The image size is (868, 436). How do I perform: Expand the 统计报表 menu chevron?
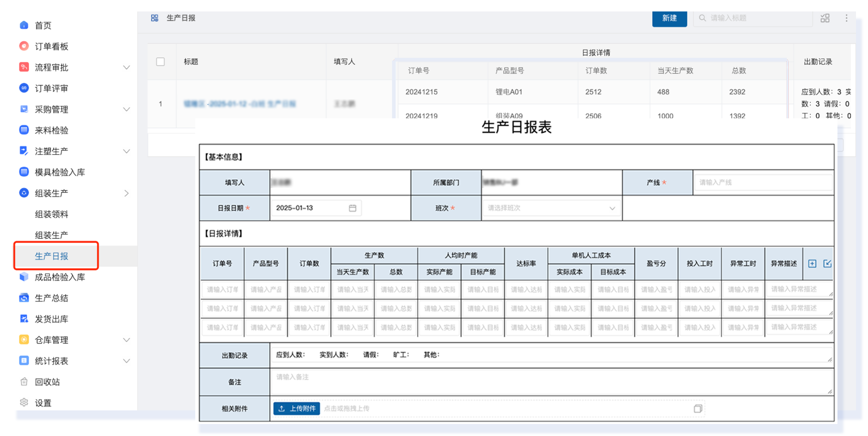coord(126,361)
